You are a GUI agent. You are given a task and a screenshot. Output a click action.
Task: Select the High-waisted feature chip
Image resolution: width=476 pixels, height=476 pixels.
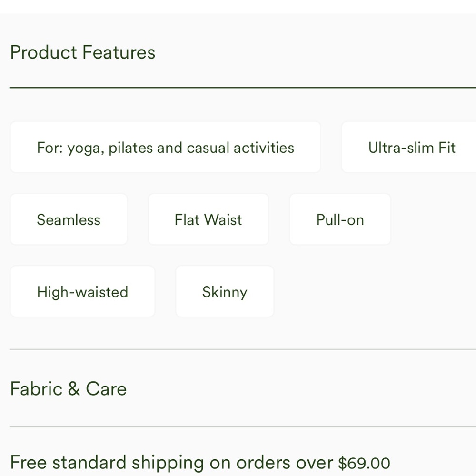click(82, 292)
